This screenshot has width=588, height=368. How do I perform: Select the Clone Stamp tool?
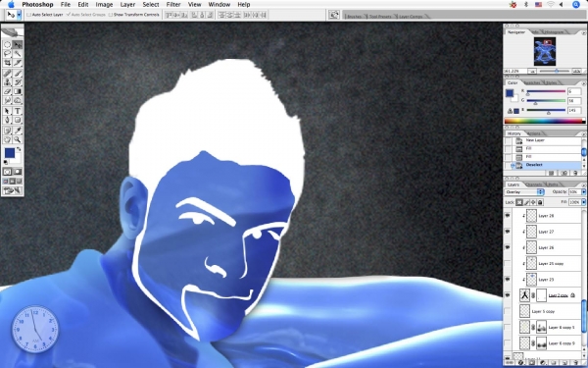click(x=7, y=82)
